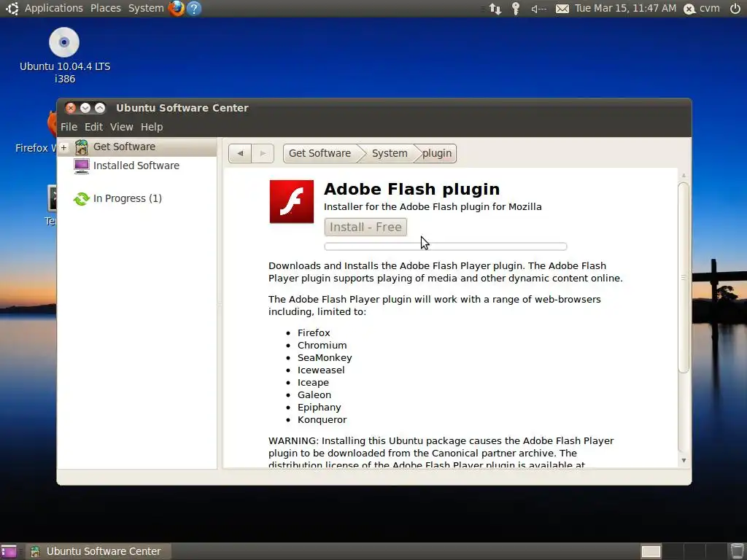
Task: Open the View menu
Action: pos(122,127)
